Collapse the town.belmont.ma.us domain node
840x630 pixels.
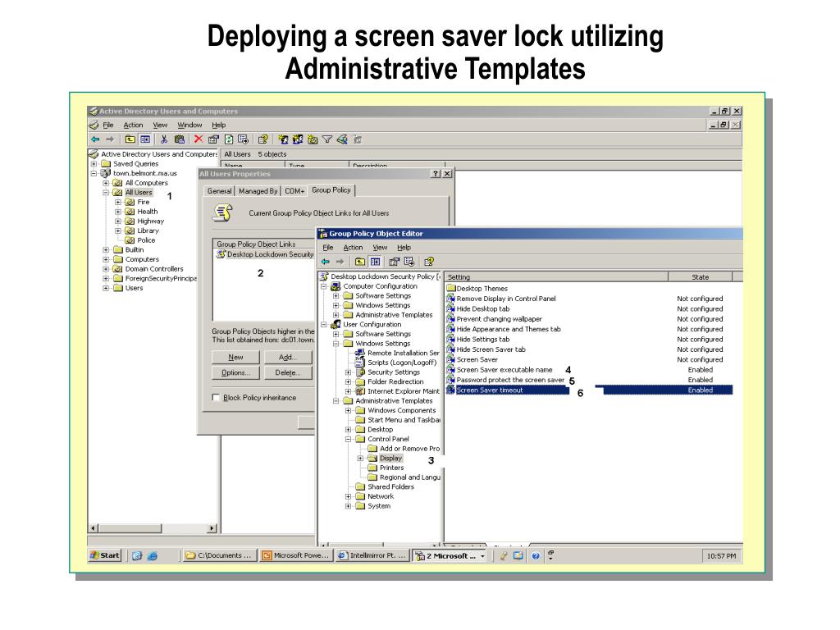click(x=94, y=173)
